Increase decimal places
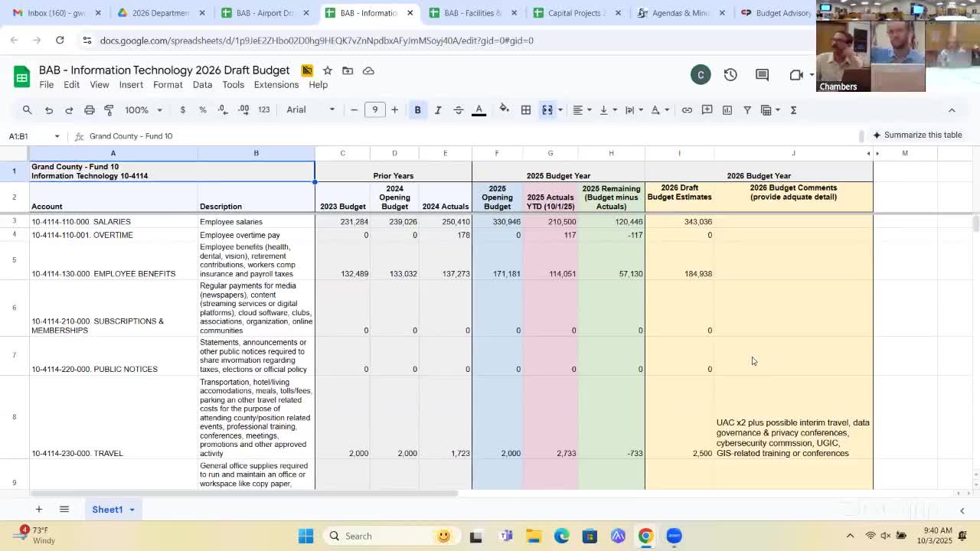Image resolution: width=980 pixels, height=551 pixels. point(244,110)
